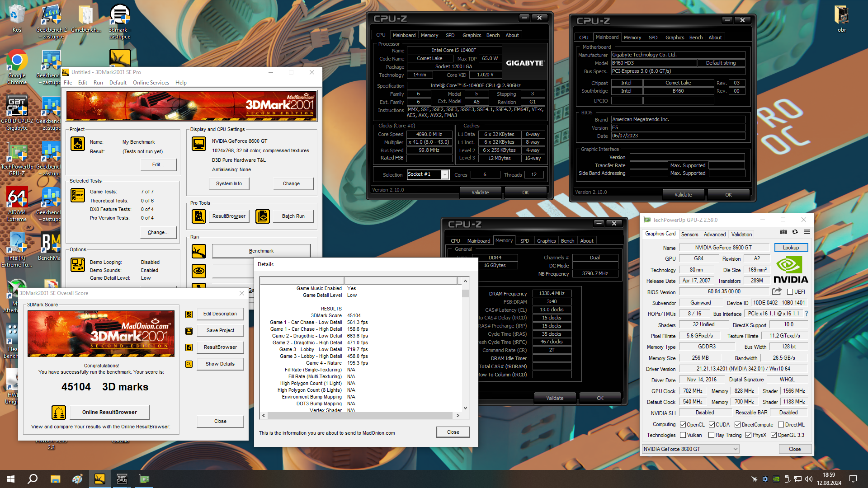Click Details scroll down arrow

click(x=465, y=408)
